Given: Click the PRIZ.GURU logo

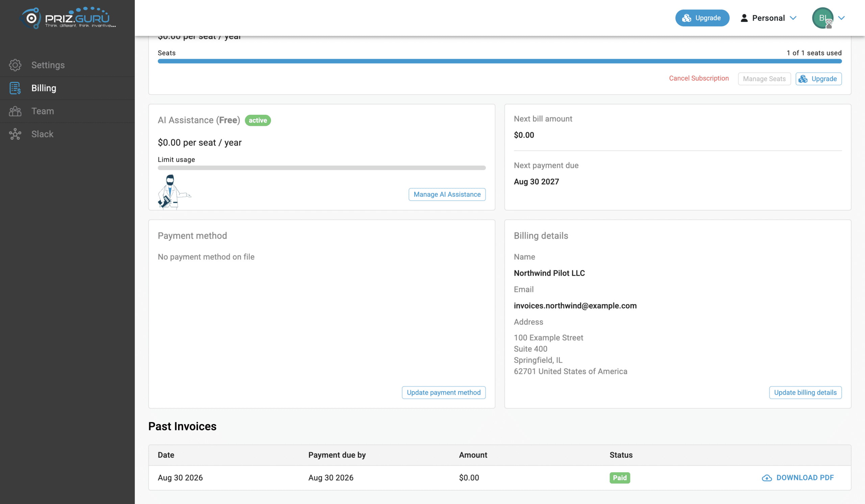Looking at the screenshot, I should click(68, 18).
